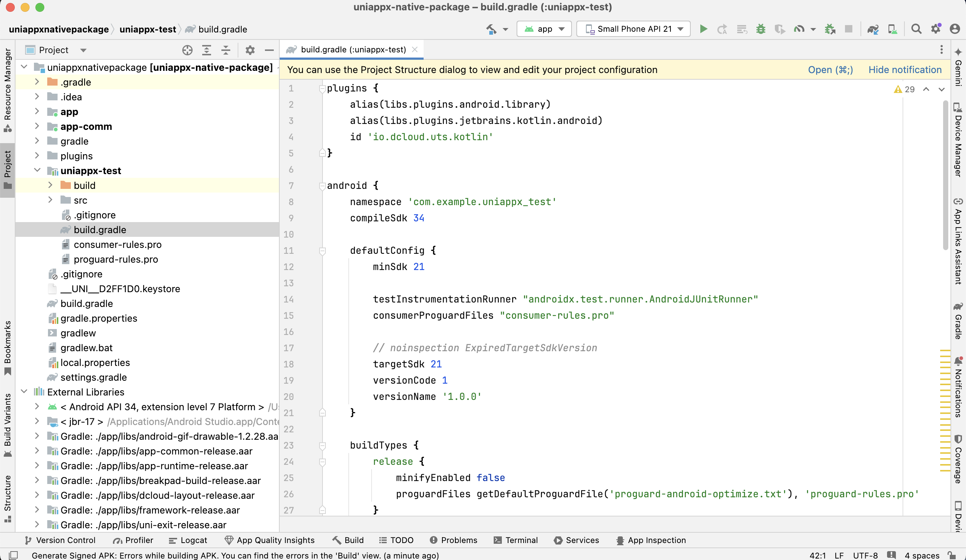Open the Gradle side panel
This screenshot has height=560, width=966.
point(958,321)
